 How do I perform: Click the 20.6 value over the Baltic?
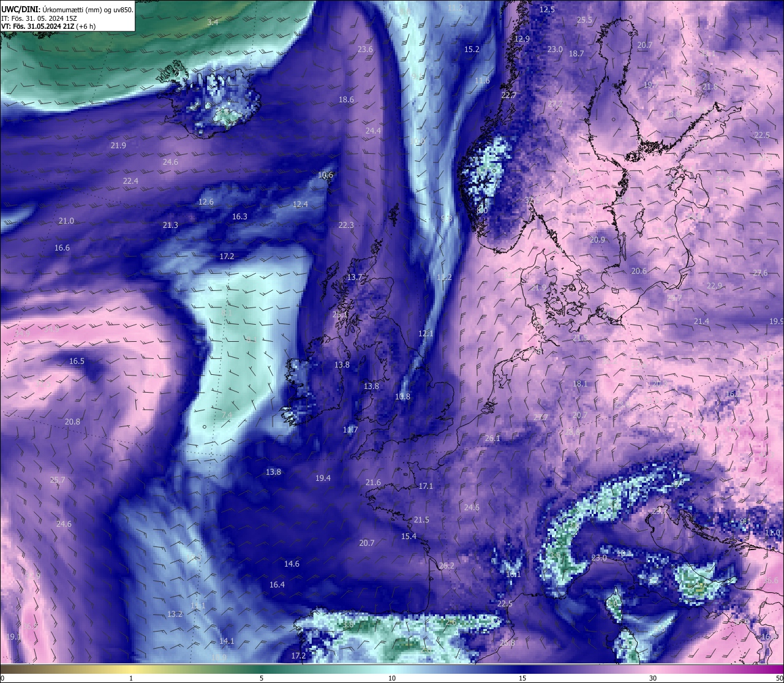click(x=639, y=271)
